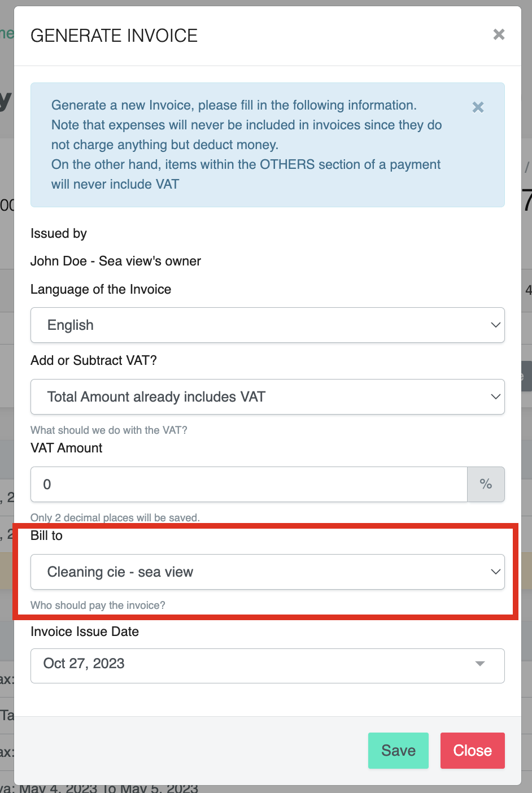Open the 'Cleaning cie - sea view' dropdown

(267, 572)
